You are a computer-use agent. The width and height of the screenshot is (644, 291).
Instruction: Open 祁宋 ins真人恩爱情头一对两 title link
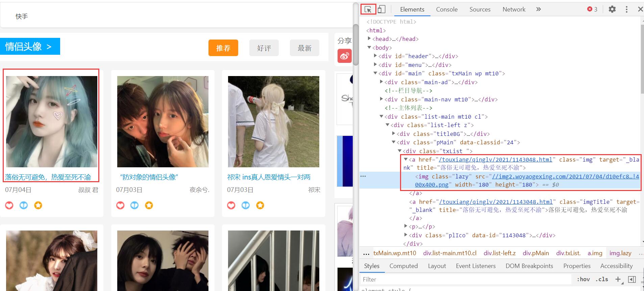[269, 177]
